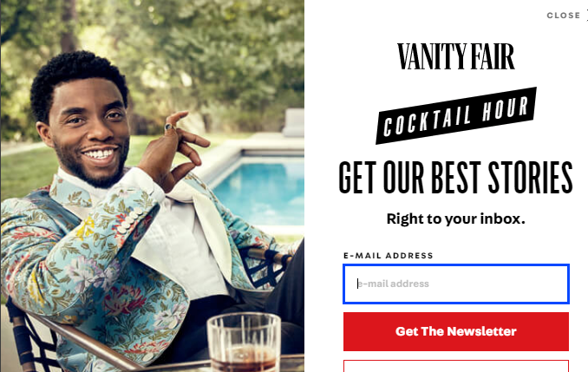This screenshot has height=372, width=588.
Task: Click the e-mail address placeholder text
Action: [393, 284]
